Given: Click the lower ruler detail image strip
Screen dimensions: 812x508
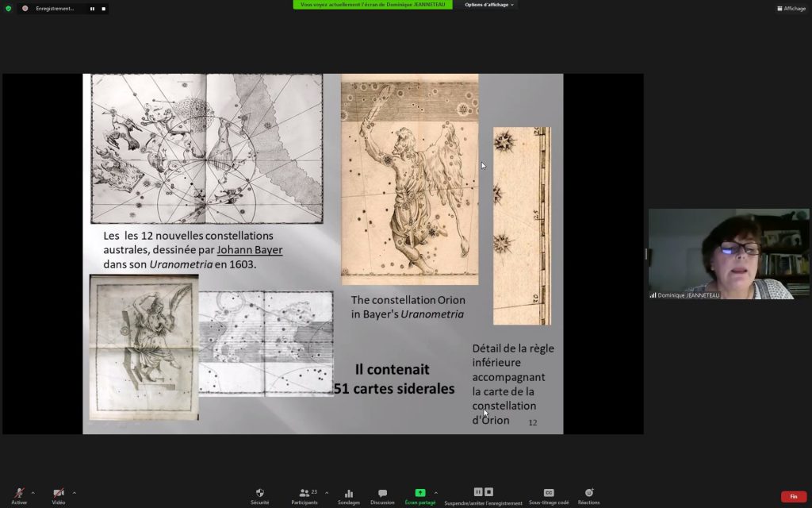Looking at the screenshot, I should 522,226.
